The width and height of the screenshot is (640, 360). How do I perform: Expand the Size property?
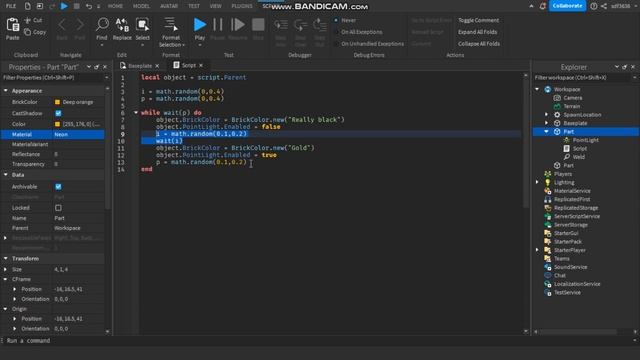5,269
